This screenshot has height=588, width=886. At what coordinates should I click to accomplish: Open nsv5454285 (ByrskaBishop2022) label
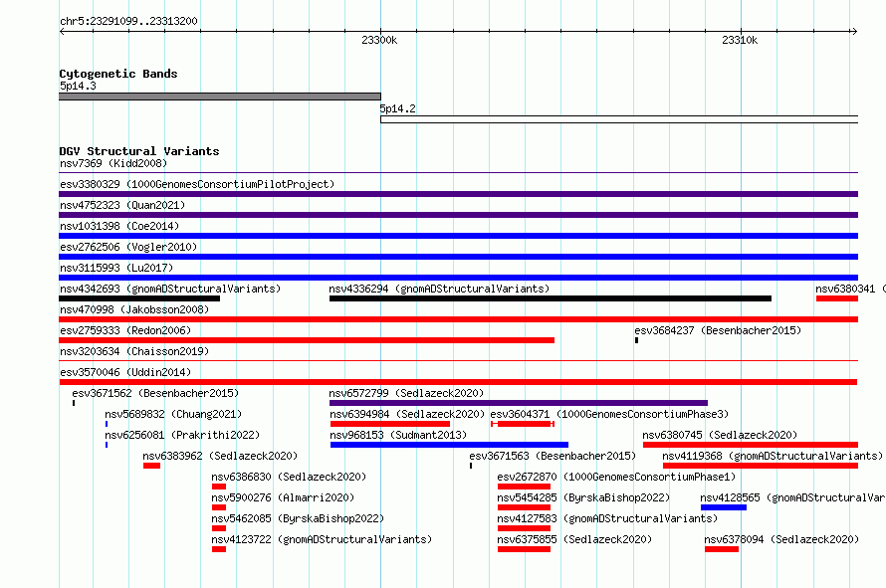tap(583, 498)
